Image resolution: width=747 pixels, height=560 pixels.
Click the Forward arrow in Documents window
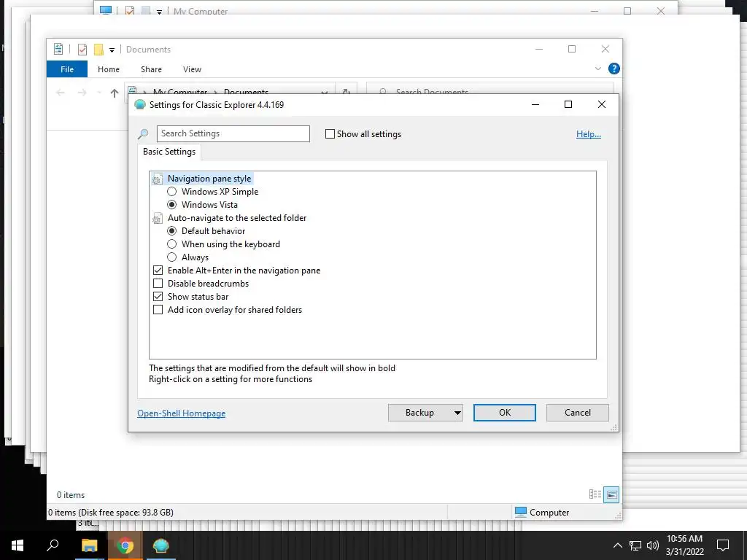(x=82, y=93)
